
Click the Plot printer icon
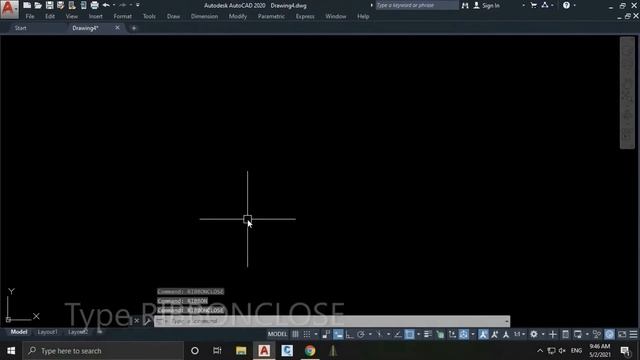(95, 5)
